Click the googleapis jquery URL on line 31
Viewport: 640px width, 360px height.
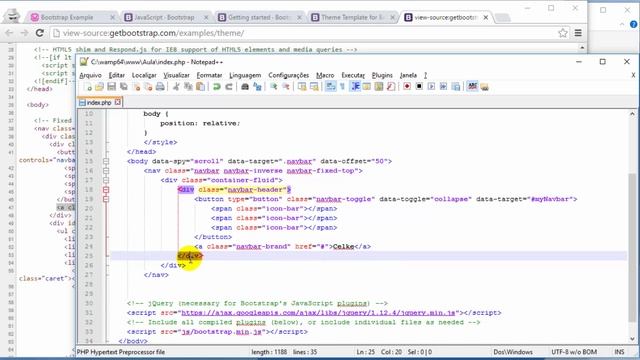tap(318, 313)
